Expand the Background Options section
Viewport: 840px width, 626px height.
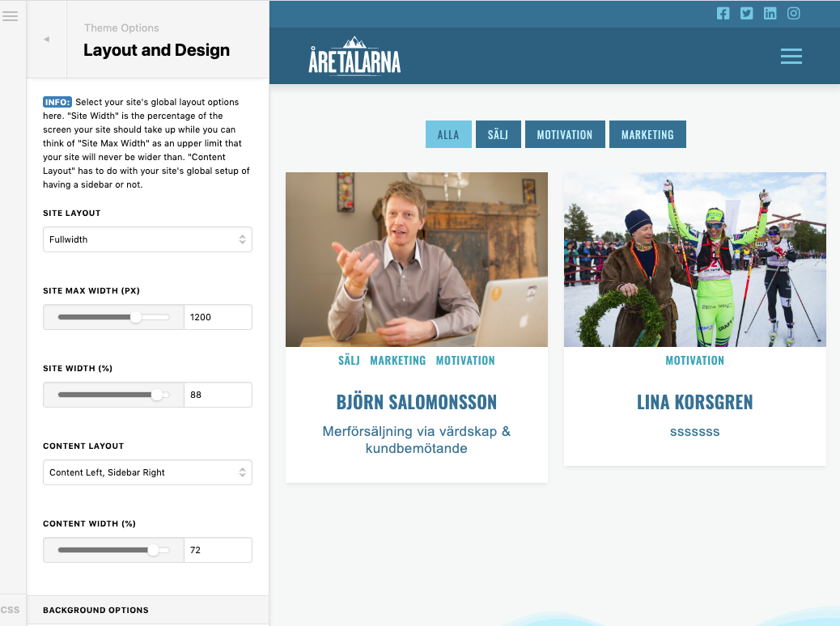[x=147, y=610]
